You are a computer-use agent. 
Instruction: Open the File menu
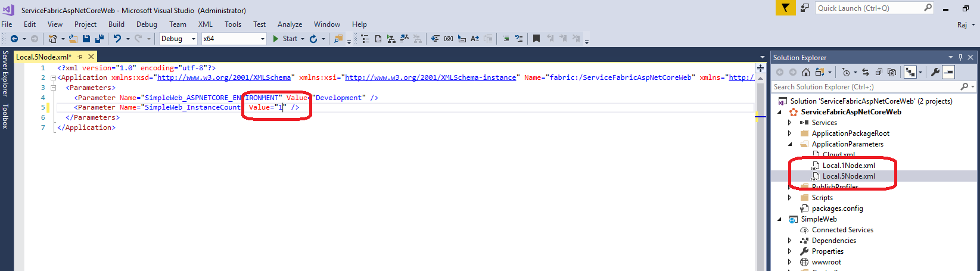(x=7, y=24)
